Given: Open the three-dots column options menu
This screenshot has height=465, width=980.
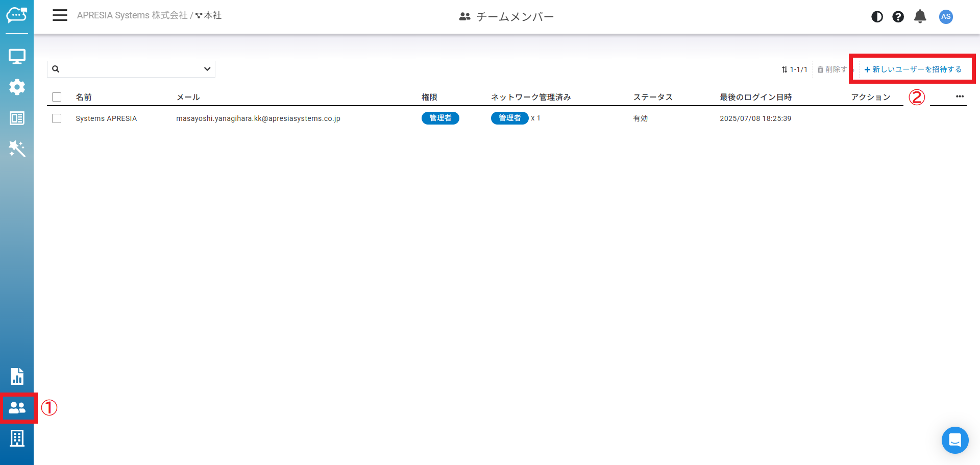Looking at the screenshot, I should point(960,96).
